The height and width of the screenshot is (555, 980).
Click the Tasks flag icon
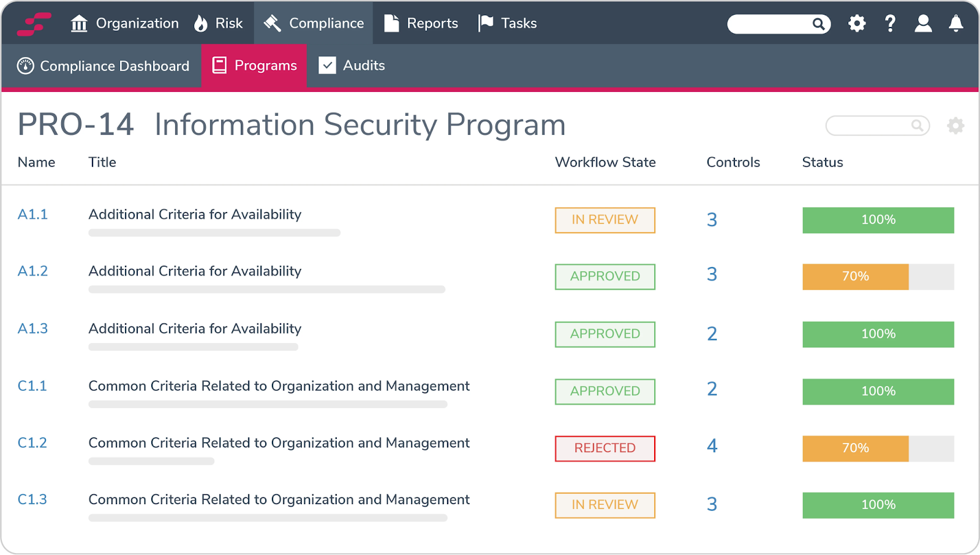pyautogui.click(x=484, y=23)
